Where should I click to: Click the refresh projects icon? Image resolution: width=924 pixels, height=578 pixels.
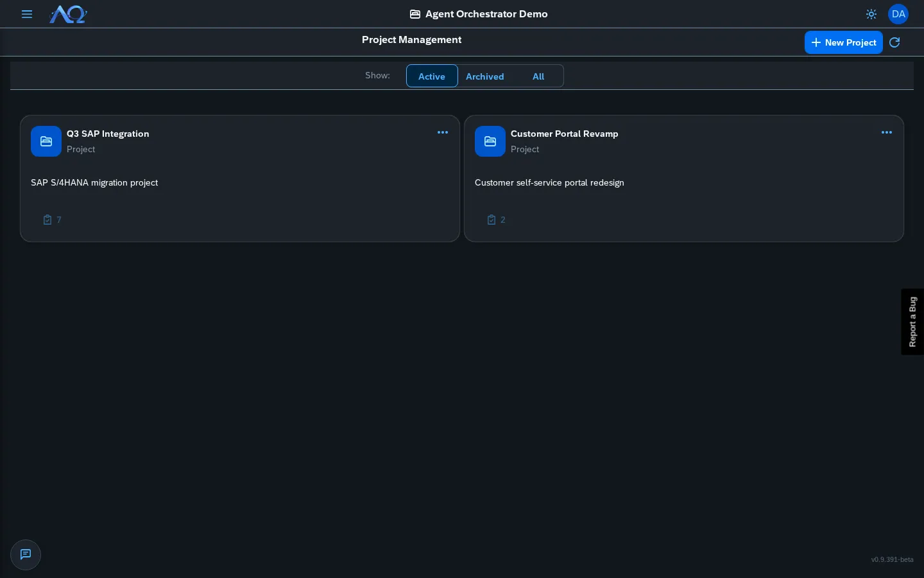pos(894,42)
